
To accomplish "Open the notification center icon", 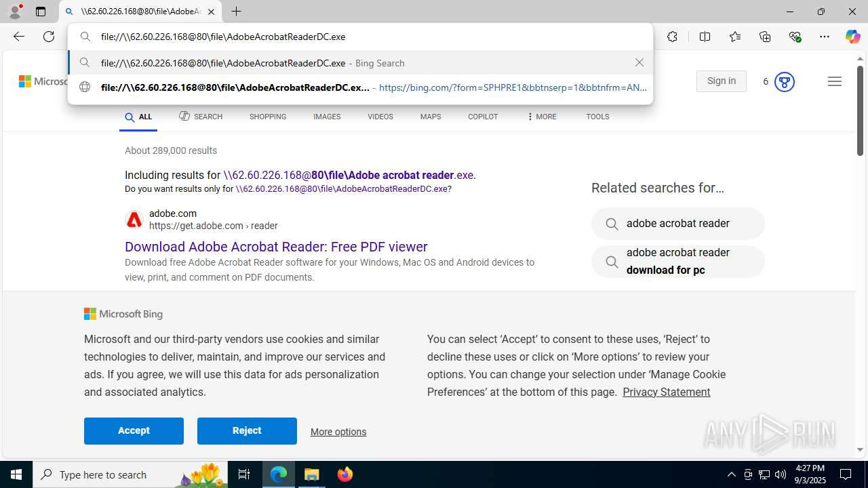I will (x=846, y=474).
